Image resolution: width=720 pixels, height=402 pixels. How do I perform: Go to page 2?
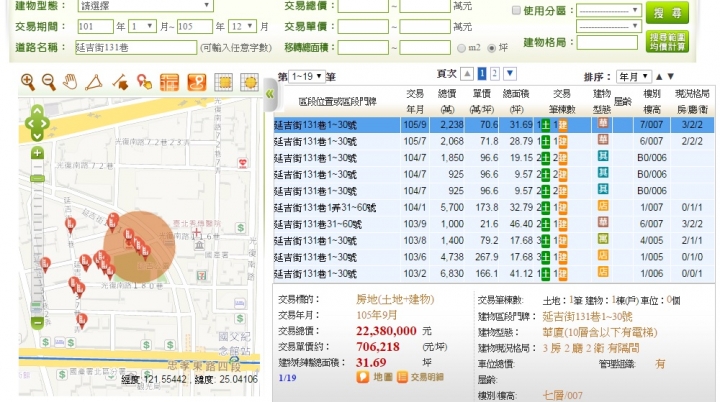coord(495,74)
